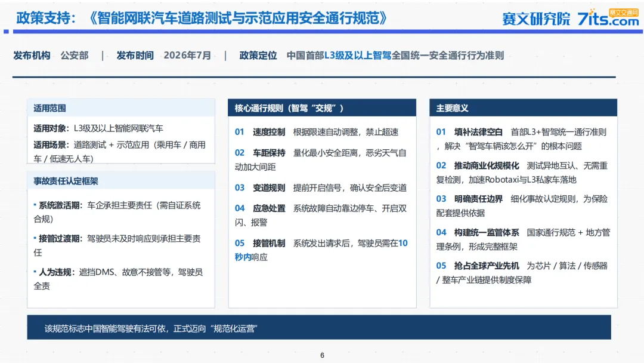The image size is (644, 363).
Task: Click the 发布机构 label
Action: click(32, 56)
